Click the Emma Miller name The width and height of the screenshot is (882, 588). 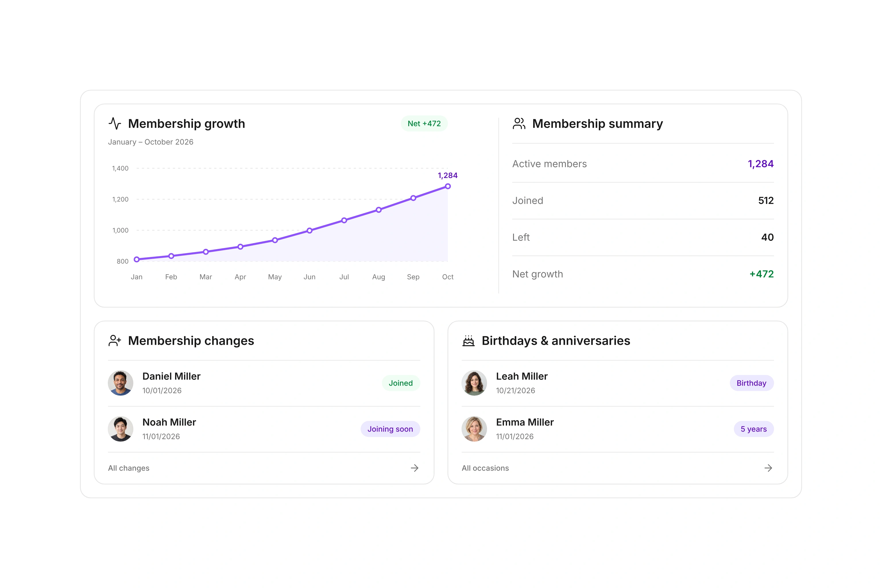(525, 422)
